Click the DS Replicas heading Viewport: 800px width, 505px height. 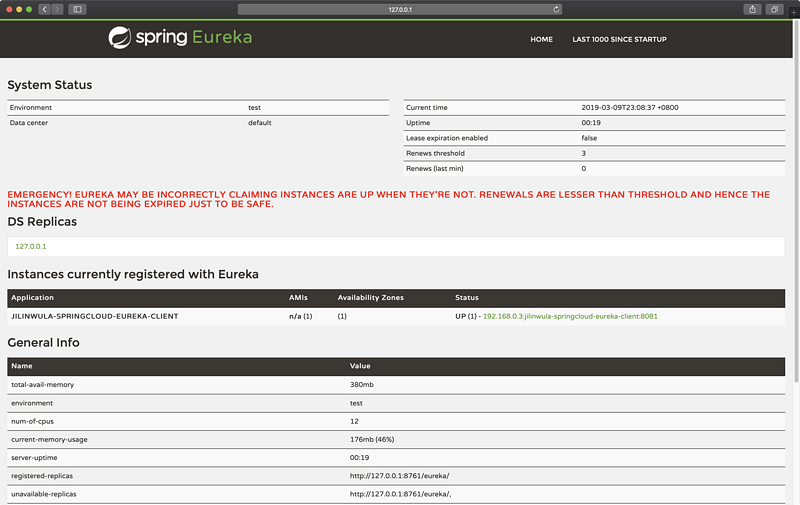[42, 222]
